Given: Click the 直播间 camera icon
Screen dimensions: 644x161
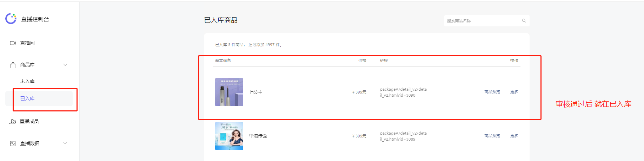Looking at the screenshot, I should pos(13,43).
